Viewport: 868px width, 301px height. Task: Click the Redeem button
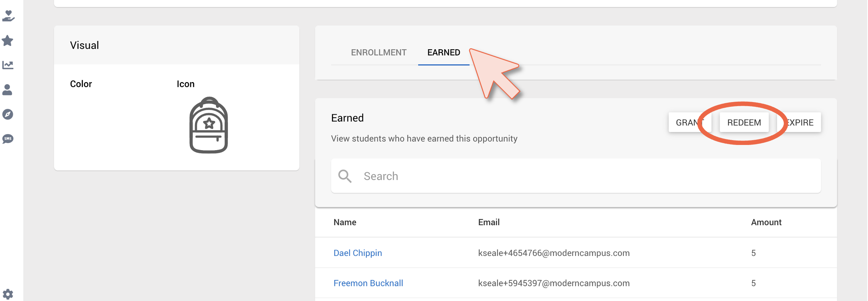click(x=744, y=122)
